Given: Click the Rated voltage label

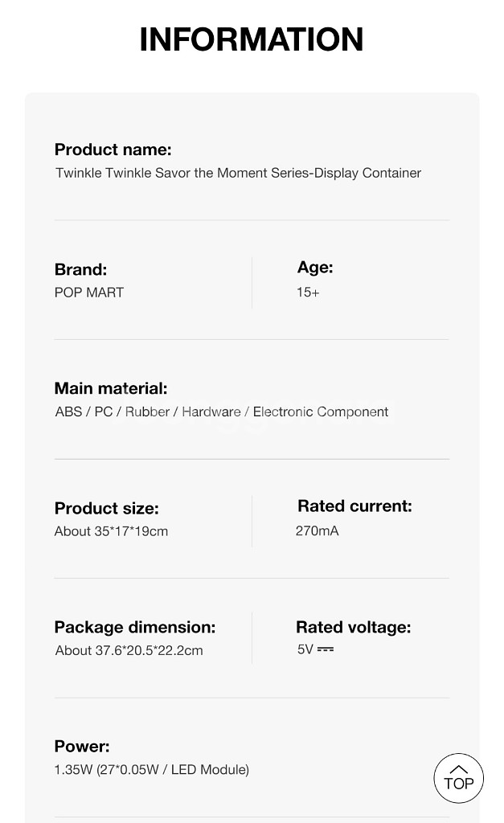Looking at the screenshot, I should [353, 627].
